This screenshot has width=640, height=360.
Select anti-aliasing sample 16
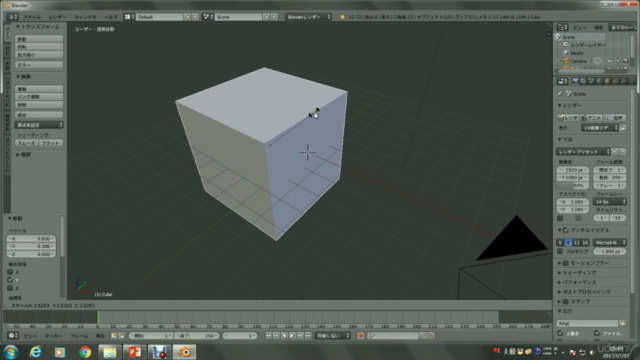tap(585, 242)
